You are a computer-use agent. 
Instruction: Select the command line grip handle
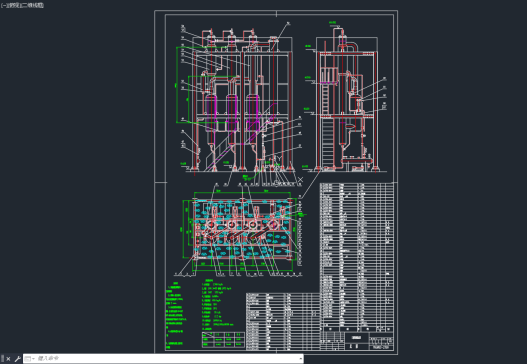coord(2,359)
